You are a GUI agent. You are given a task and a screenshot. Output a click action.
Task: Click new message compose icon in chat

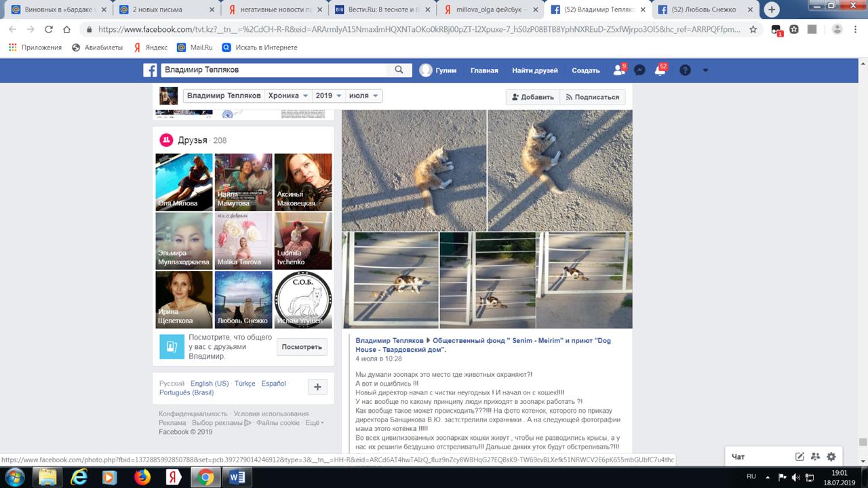800,457
